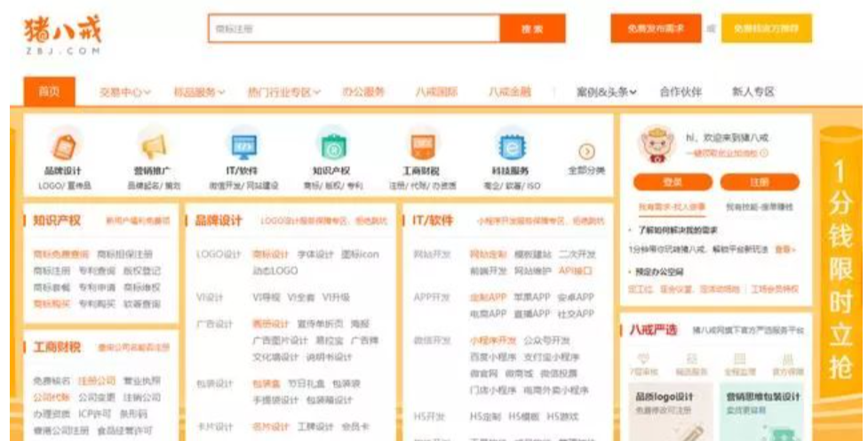Click the 猪八戒 ZBJ.COM logo
This screenshot has width=868, height=441.
point(62,36)
